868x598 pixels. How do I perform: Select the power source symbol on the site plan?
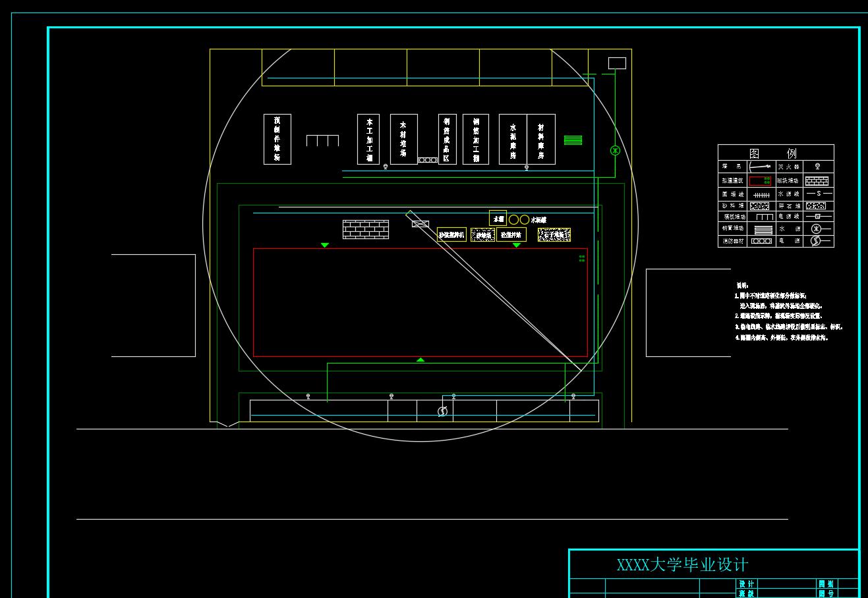pos(443,412)
